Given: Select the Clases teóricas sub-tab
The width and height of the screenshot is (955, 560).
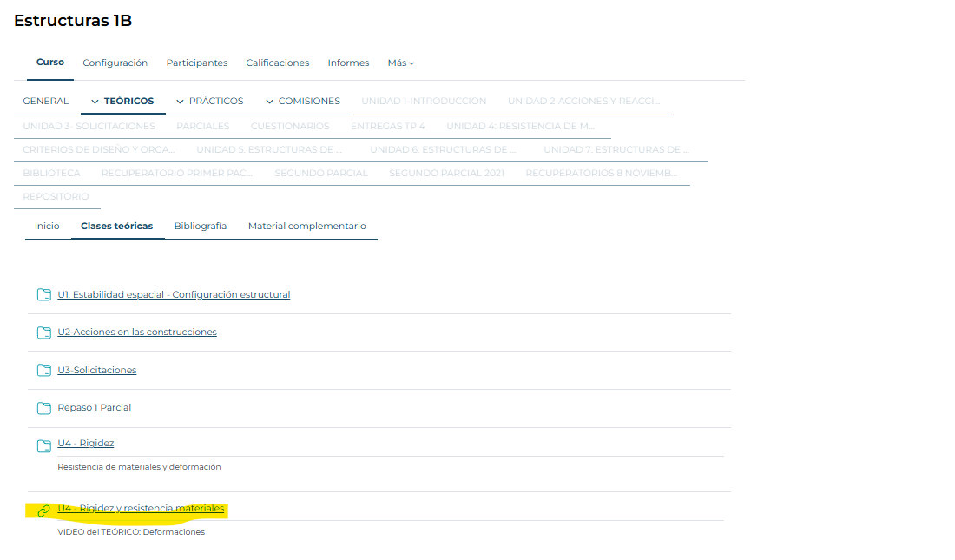Looking at the screenshot, I should (117, 226).
